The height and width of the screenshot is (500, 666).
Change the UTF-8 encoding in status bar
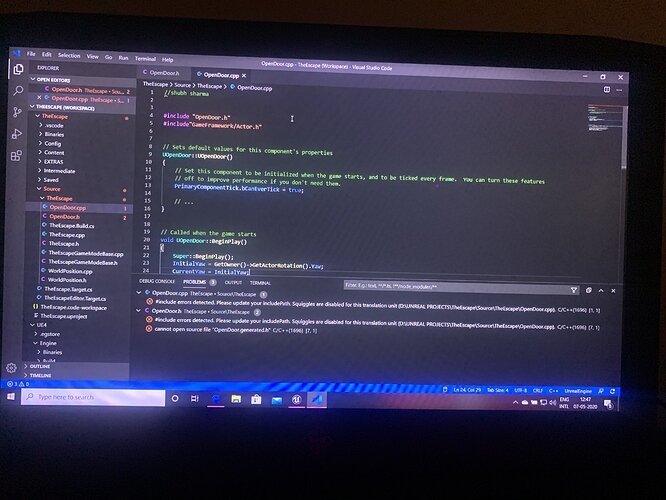click(x=520, y=390)
